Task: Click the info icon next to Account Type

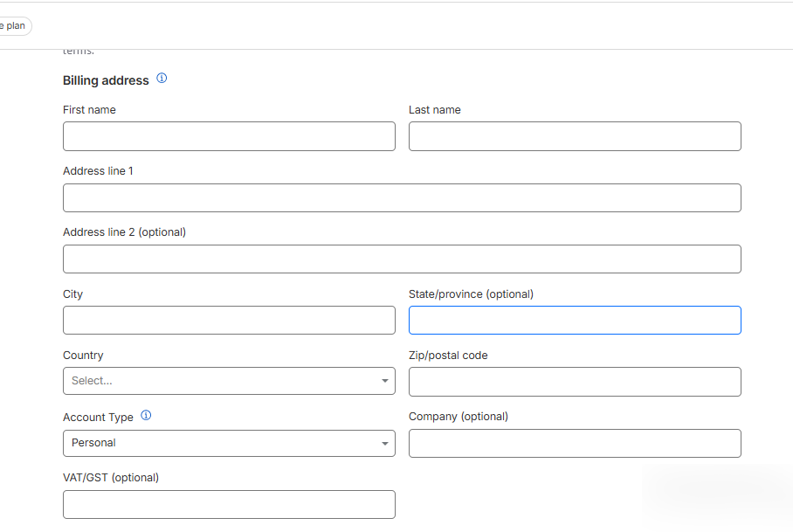Action: coord(146,415)
